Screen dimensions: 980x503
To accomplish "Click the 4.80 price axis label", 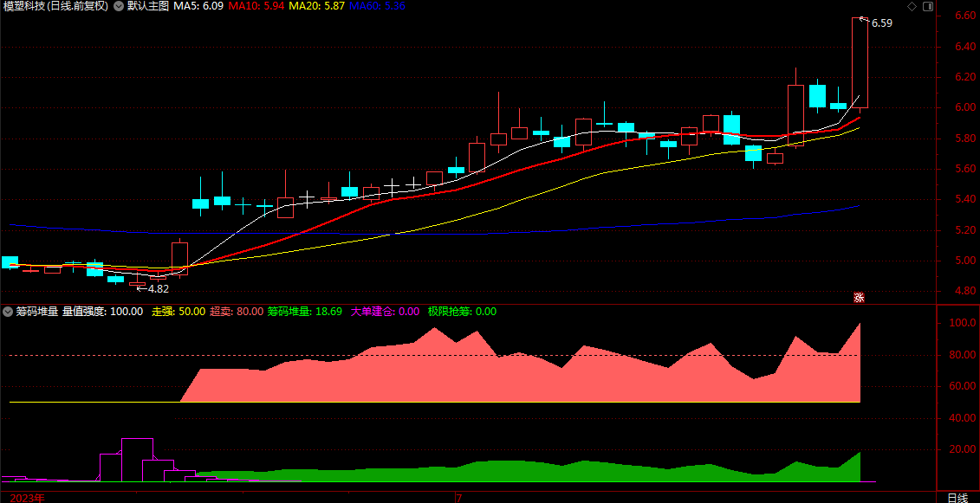I will point(966,291).
